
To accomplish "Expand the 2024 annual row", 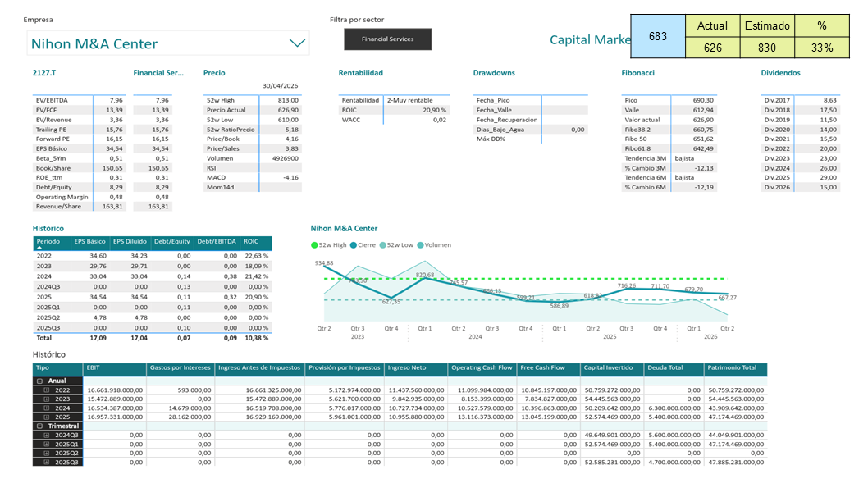I will pyautogui.click(x=47, y=408).
